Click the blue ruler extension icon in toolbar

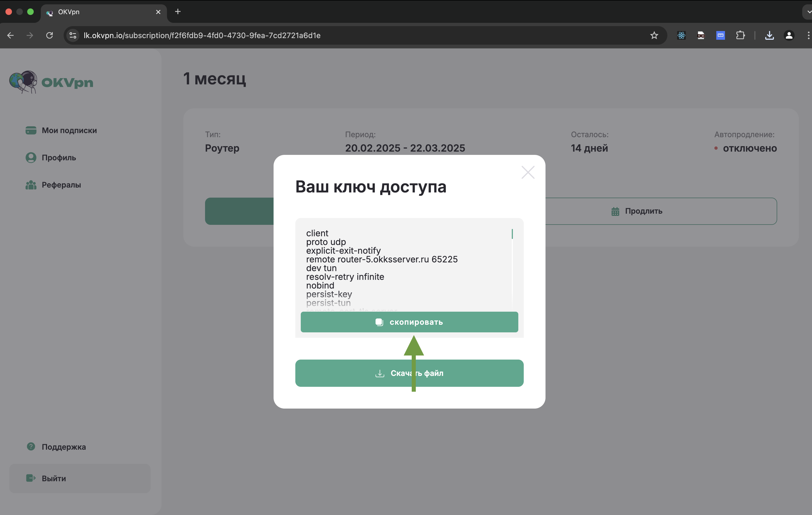click(720, 35)
